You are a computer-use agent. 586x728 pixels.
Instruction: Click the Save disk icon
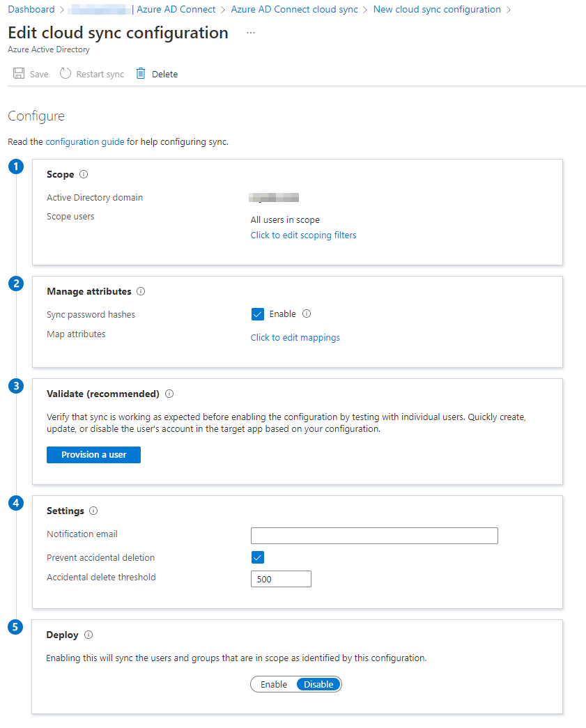(x=19, y=73)
